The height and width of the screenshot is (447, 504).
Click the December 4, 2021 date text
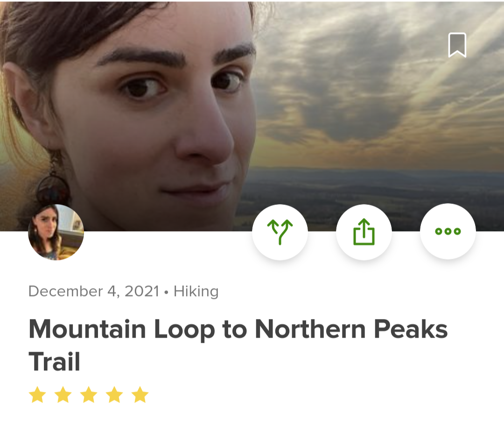click(x=94, y=291)
